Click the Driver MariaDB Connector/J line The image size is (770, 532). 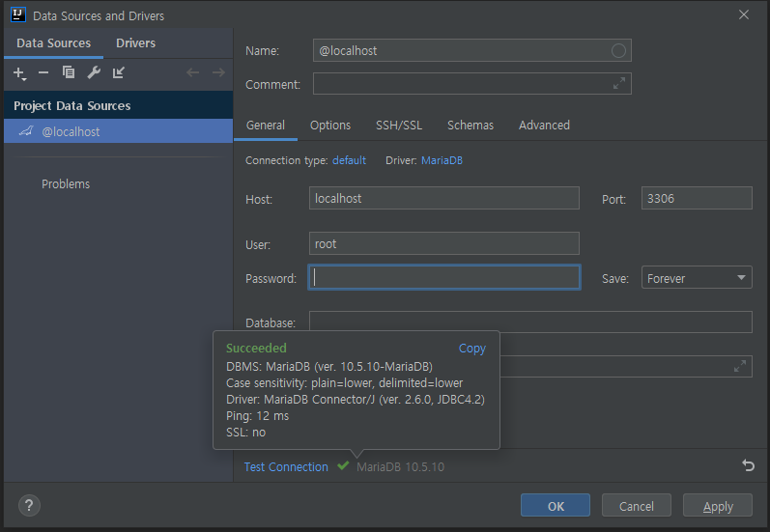[355, 400]
